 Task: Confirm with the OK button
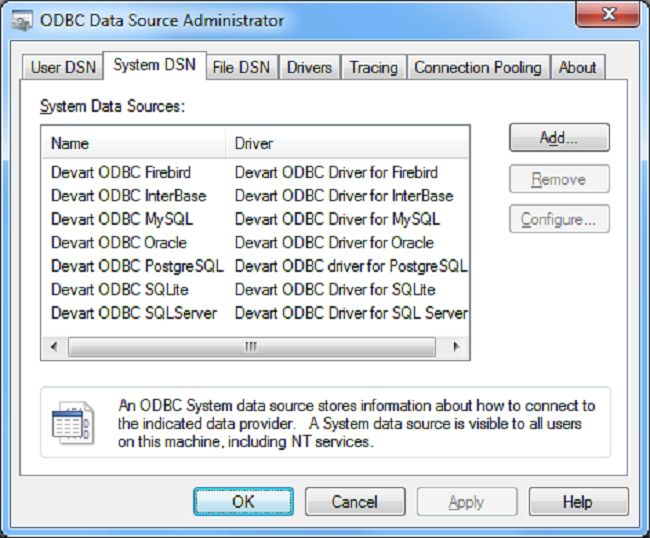pyautogui.click(x=243, y=502)
